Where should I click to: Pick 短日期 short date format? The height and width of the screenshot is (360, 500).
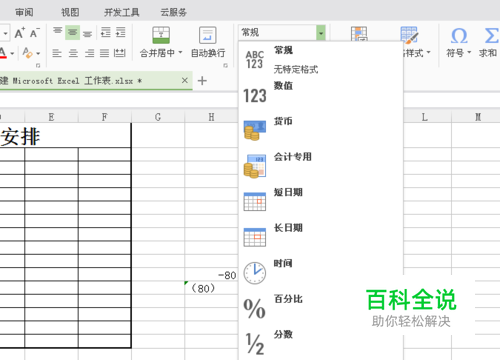pyautogui.click(x=321, y=201)
